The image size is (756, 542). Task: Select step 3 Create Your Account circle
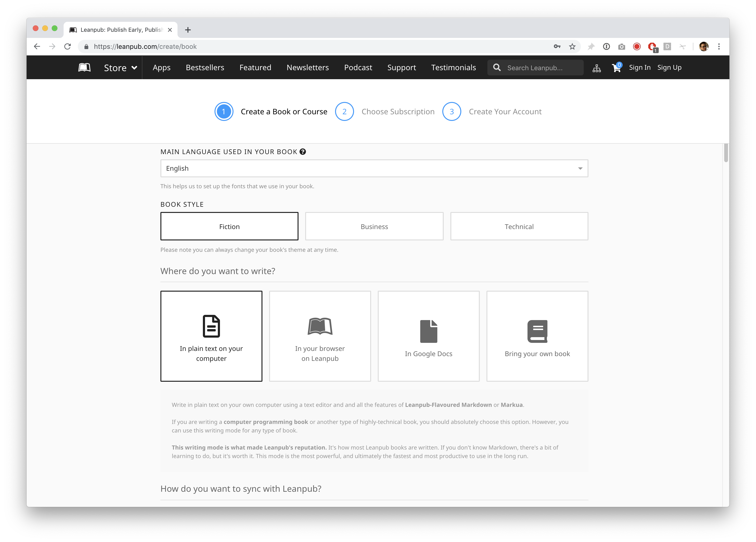[x=452, y=112]
